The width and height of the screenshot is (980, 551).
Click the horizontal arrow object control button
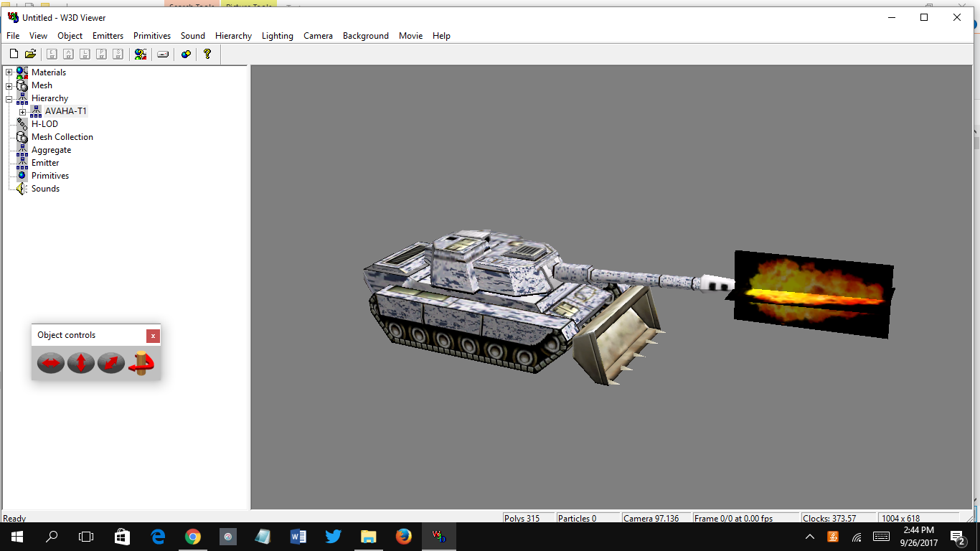coord(51,363)
